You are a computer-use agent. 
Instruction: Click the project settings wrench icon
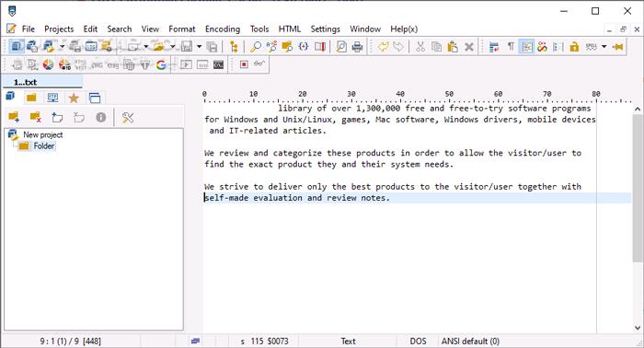pyautogui.click(x=128, y=118)
